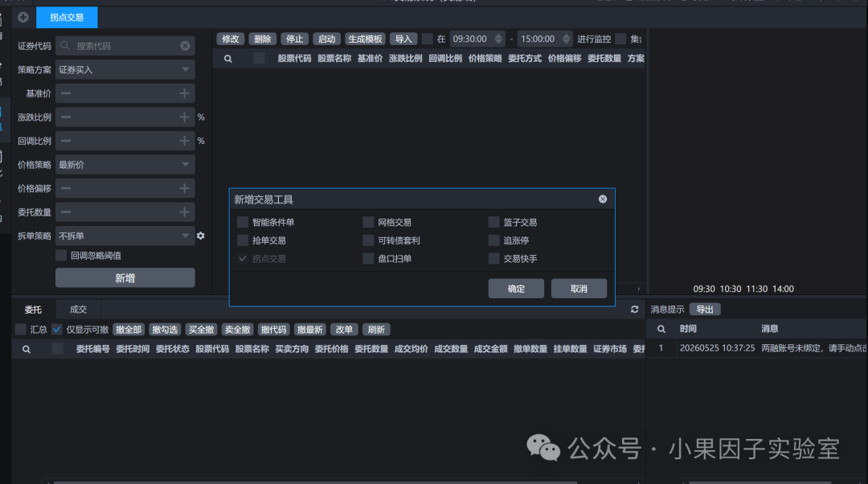
Task: Decrease 回调比例 with minus icon
Action: (66, 142)
